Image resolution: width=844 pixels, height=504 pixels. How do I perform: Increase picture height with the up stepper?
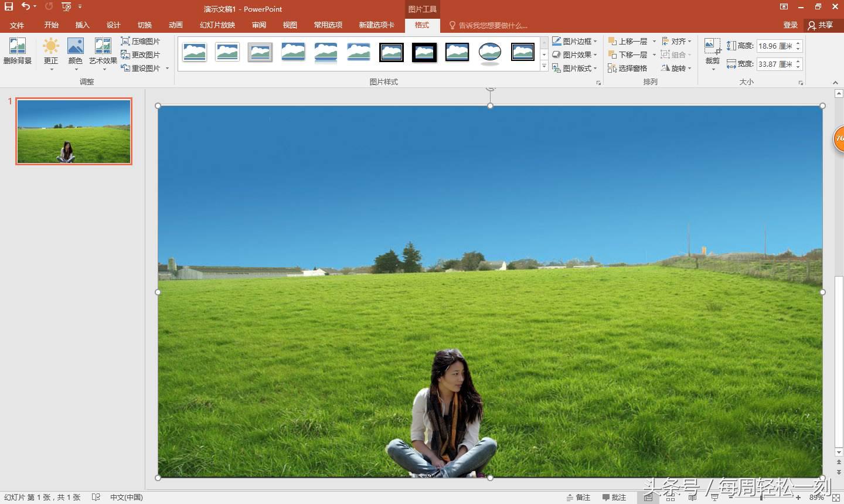[x=798, y=43]
